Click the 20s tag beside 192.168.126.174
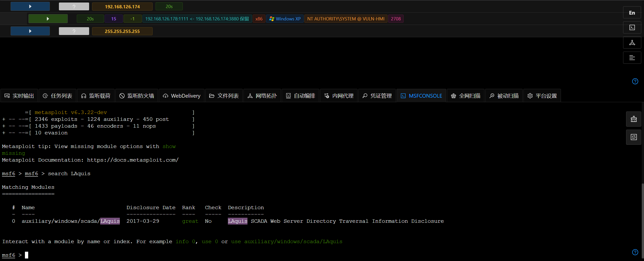 click(169, 7)
